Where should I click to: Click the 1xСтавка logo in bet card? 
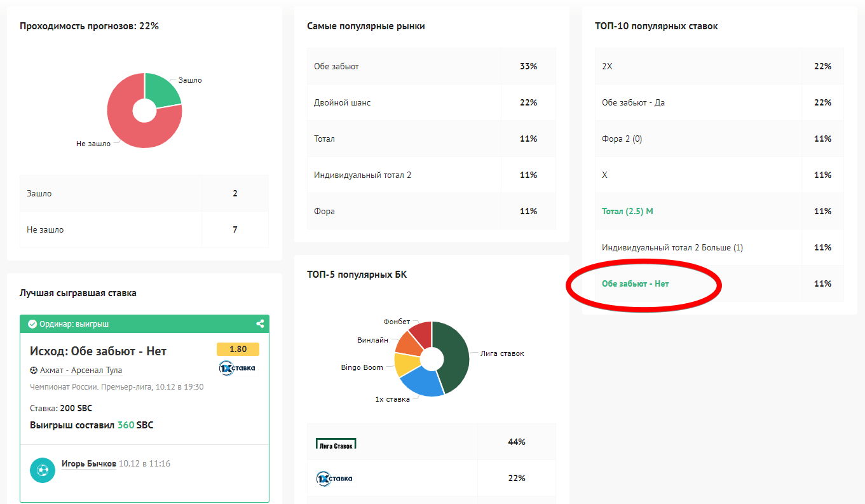click(237, 368)
